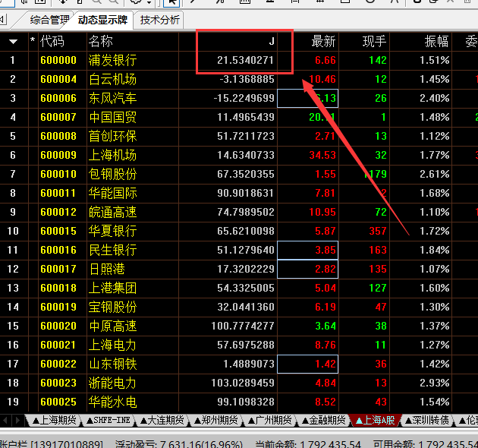Screen dimensions: 478x448
Task: Select stock name 上海电力
Action: (x=112, y=345)
